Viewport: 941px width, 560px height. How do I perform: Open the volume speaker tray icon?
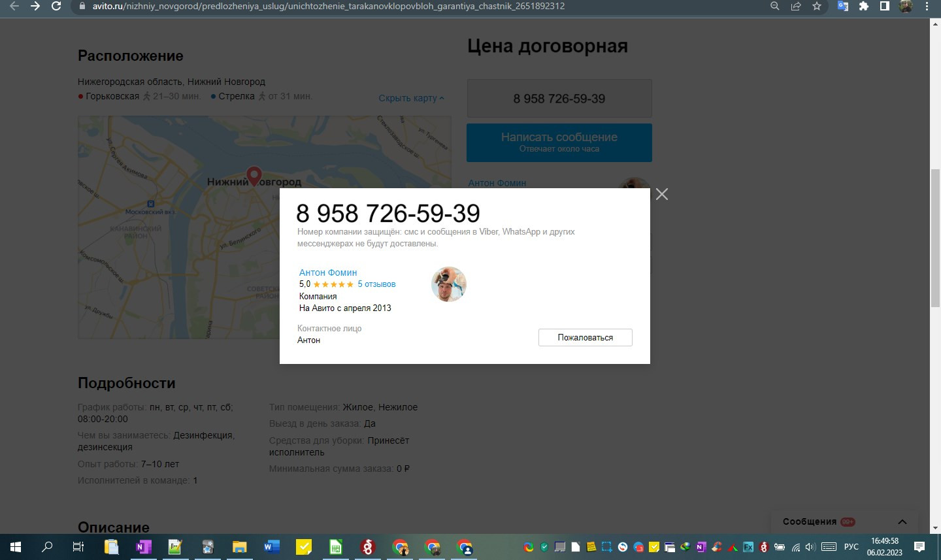tap(810, 547)
